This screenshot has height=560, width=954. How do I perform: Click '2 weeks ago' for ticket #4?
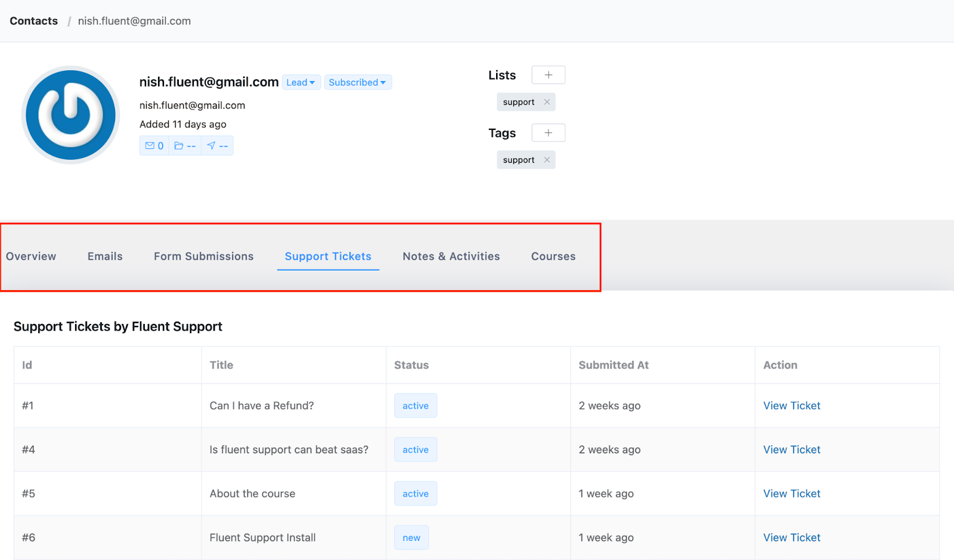coord(609,450)
